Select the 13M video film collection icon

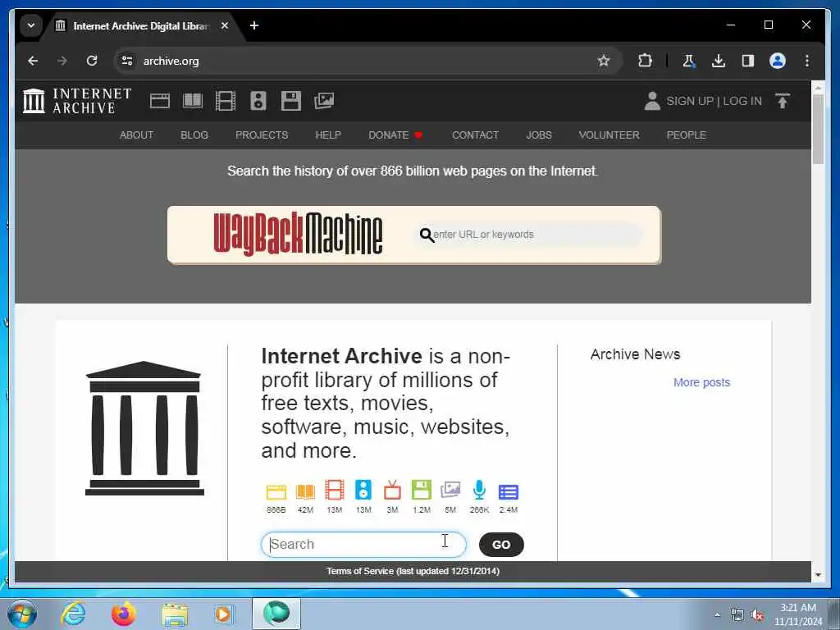[x=335, y=491]
